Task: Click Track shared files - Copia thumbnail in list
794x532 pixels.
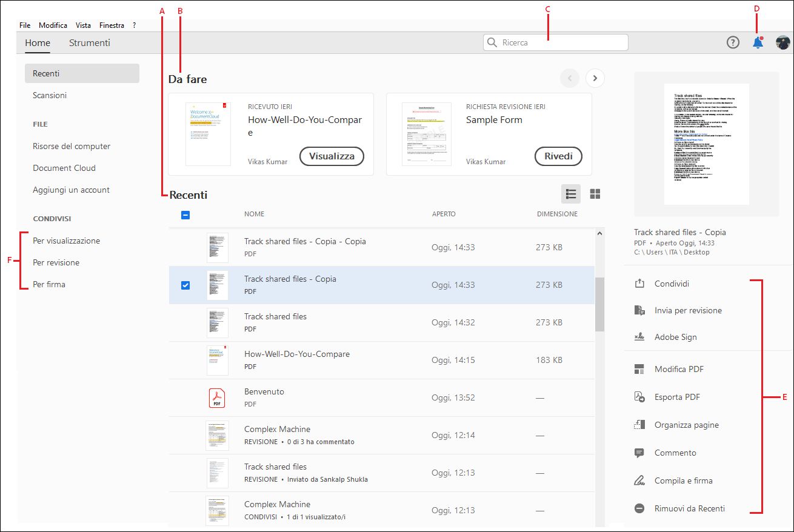Action: (217, 285)
